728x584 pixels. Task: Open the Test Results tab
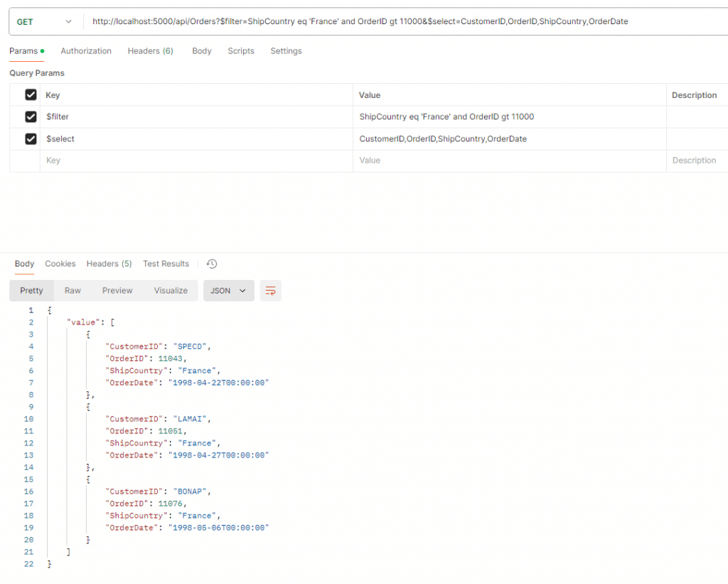pyautogui.click(x=166, y=264)
